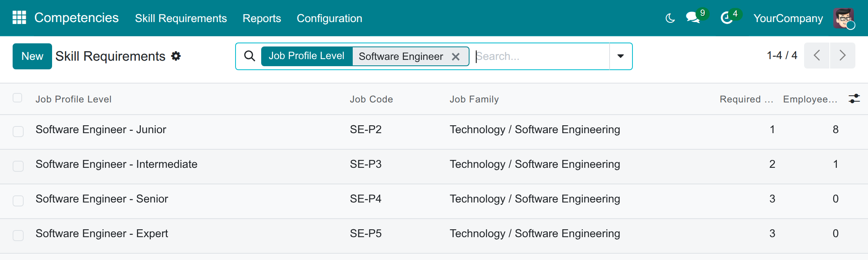Open Skill Requirements gear actions menu

point(176,56)
